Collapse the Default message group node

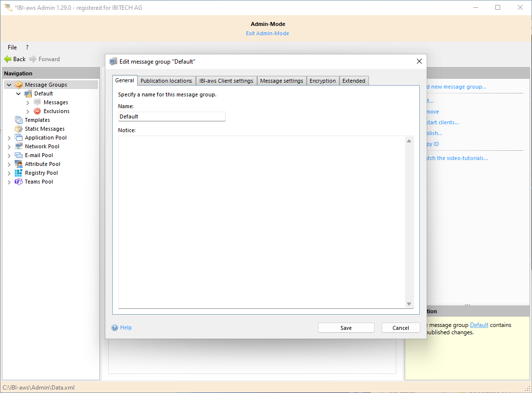click(x=19, y=93)
